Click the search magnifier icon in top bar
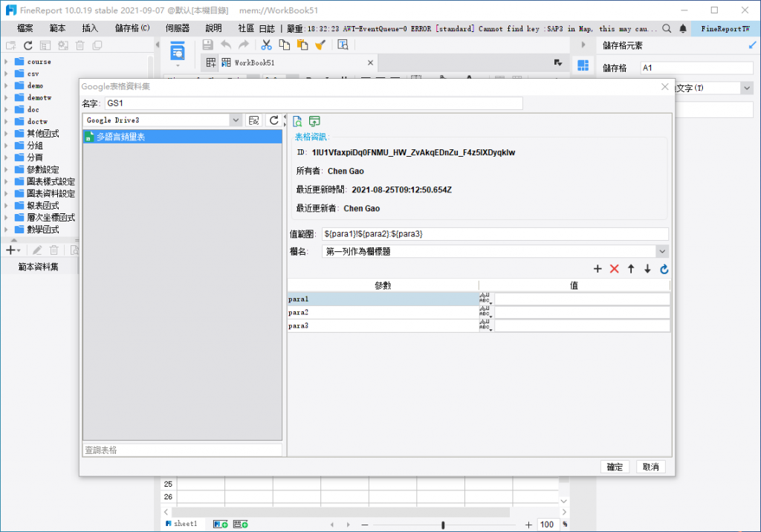Image resolution: width=761 pixels, height=532 pixels. pyautogui.click(x=667, y=29)
